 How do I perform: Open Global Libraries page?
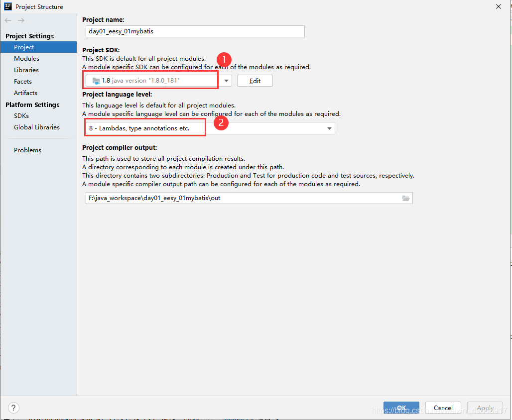(x=36, y=127)
